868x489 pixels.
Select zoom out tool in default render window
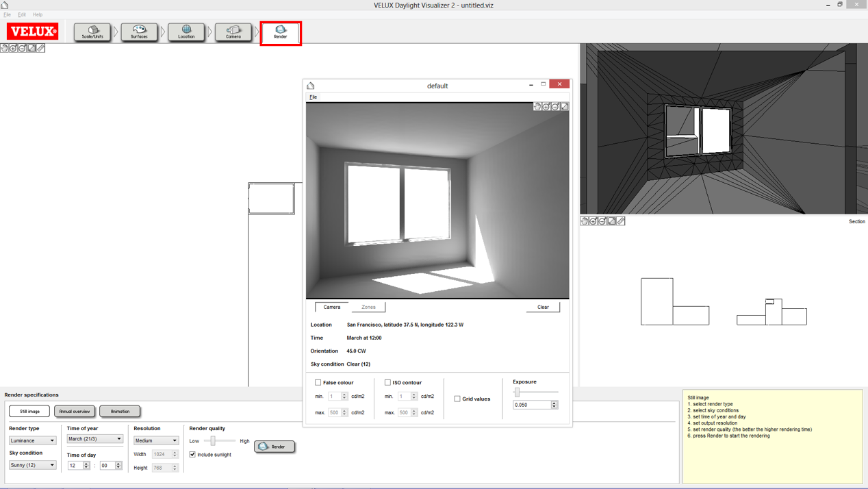point(555,107)
